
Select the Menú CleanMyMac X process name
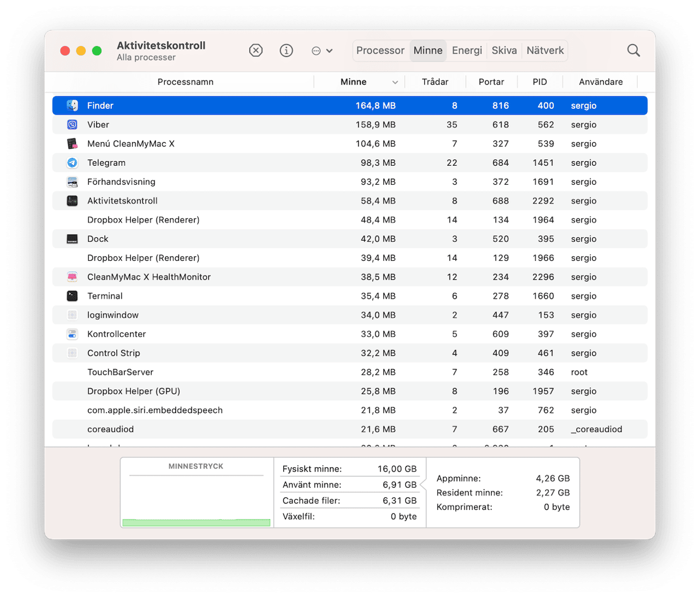[x=131, y=143]
